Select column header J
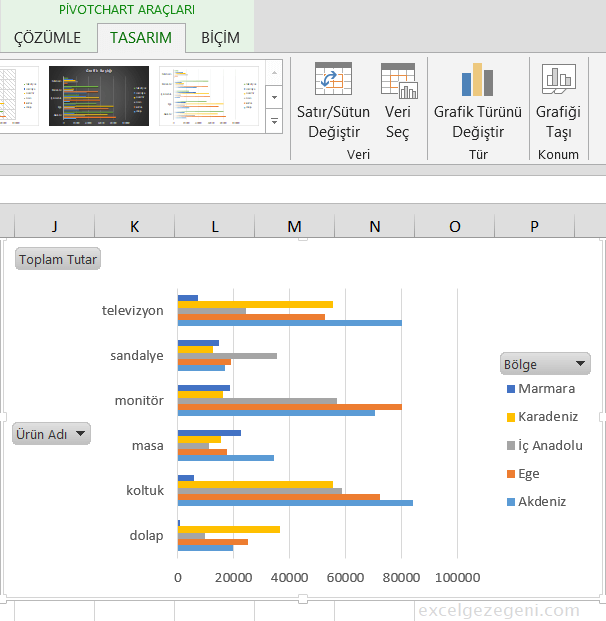The image size is (606, 621). [x=54, y=226]
